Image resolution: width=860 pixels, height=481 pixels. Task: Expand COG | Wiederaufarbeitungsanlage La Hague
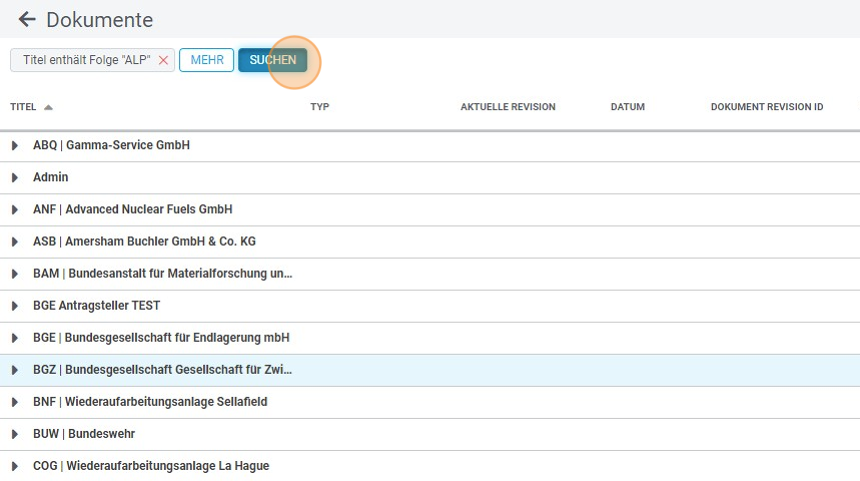coord(15,466)
